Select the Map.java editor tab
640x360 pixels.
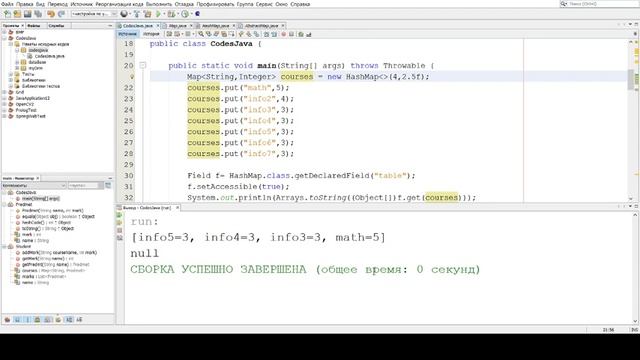178,26
